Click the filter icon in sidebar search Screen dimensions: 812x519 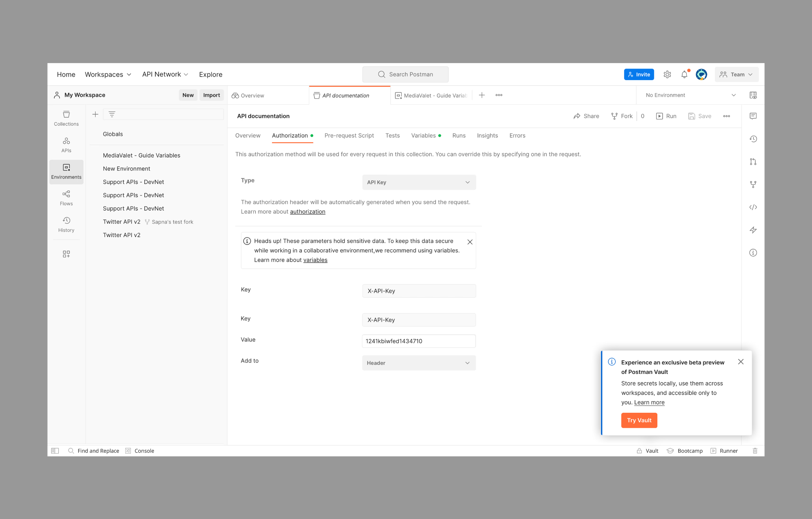[112, 114]
